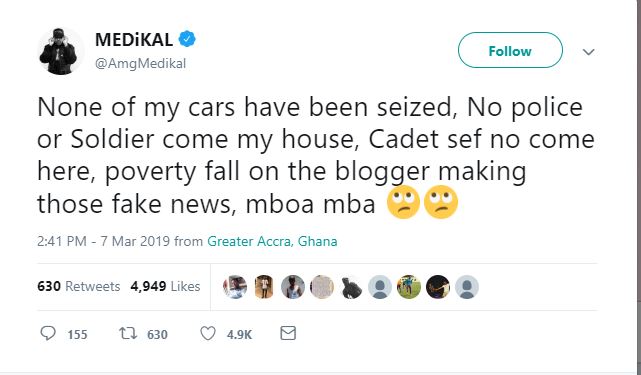
Task: Click the retweet arrows icon
Action: coord(128,333)
